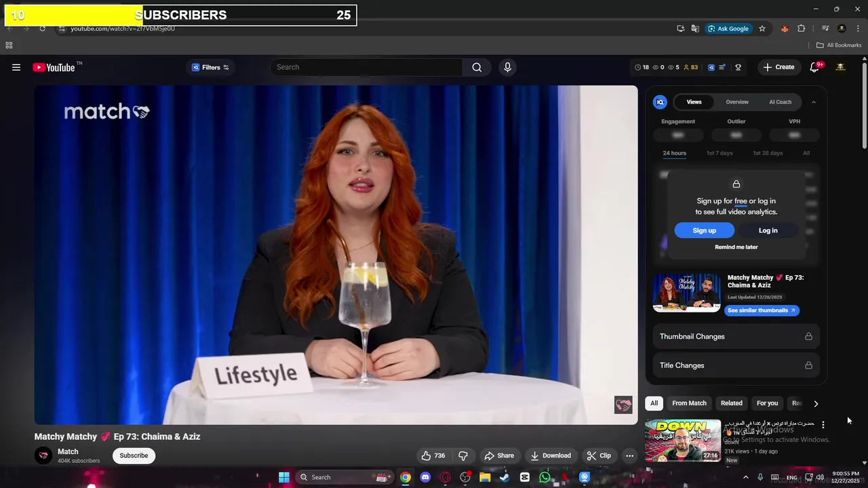Show hidden system tray icons
Image resolution: width=868 pixels, height=488 pixels.
(x=745, y=477)
